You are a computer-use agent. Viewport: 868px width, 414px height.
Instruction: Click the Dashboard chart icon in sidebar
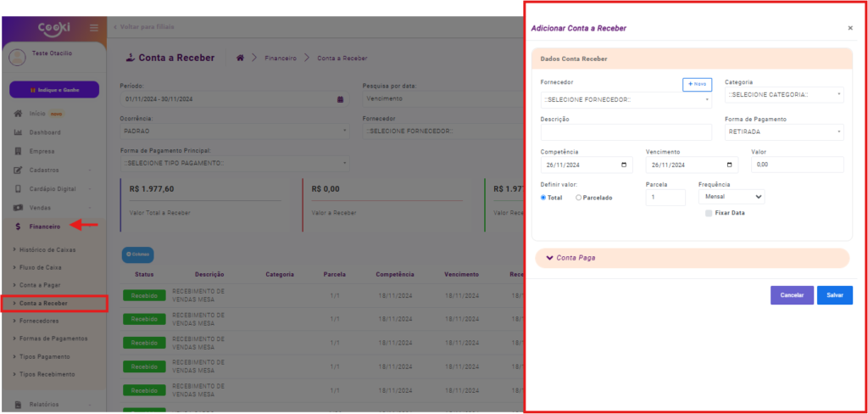(x=18, y=132)
